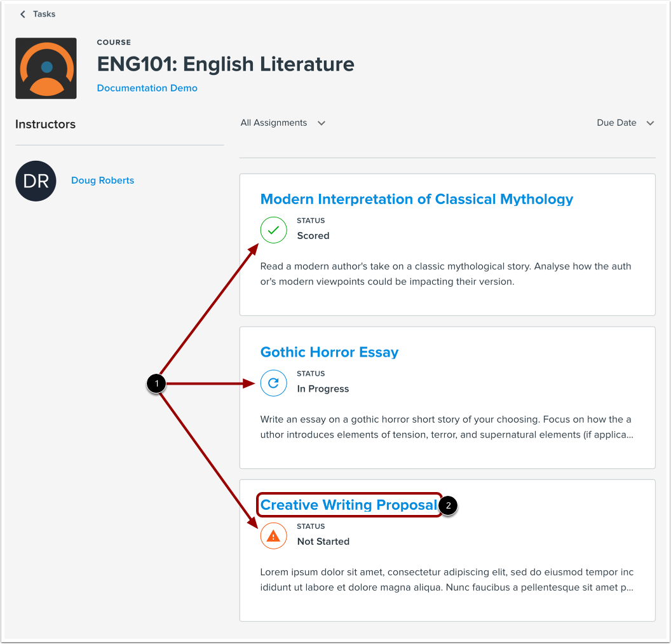Click the 'Scored' status text
This screenshot has width=671, height=644.
tap(313, 236)
